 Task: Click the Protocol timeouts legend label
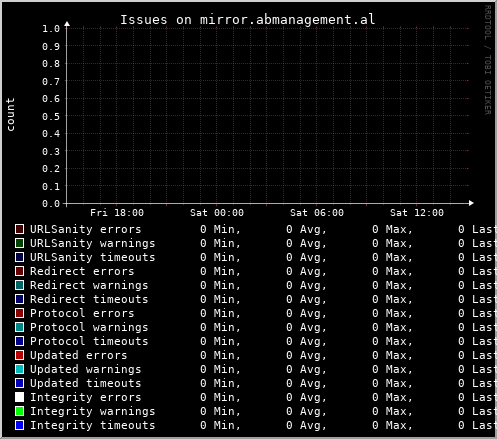[89, 341]
